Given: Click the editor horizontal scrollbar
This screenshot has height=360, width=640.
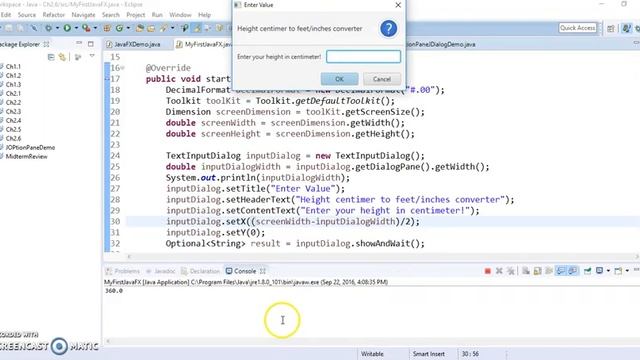Looking at the screenshot, I should click(x=383, y=256).
